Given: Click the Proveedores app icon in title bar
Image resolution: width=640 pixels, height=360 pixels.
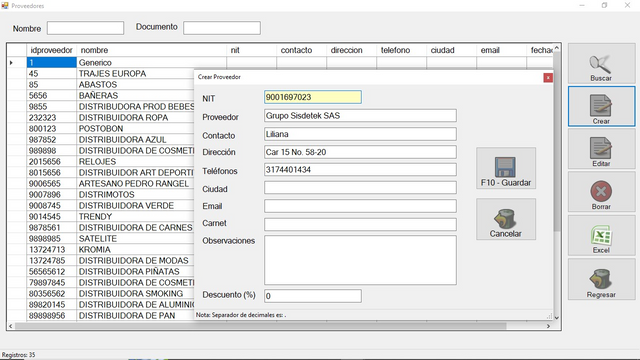Looking at the screenshot, I should [5, 5].
